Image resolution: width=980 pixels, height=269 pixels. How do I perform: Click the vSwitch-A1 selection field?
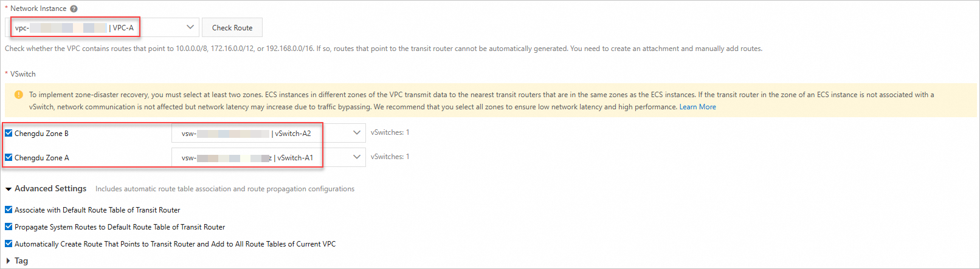pyautogui.click(x=269, y=157)
